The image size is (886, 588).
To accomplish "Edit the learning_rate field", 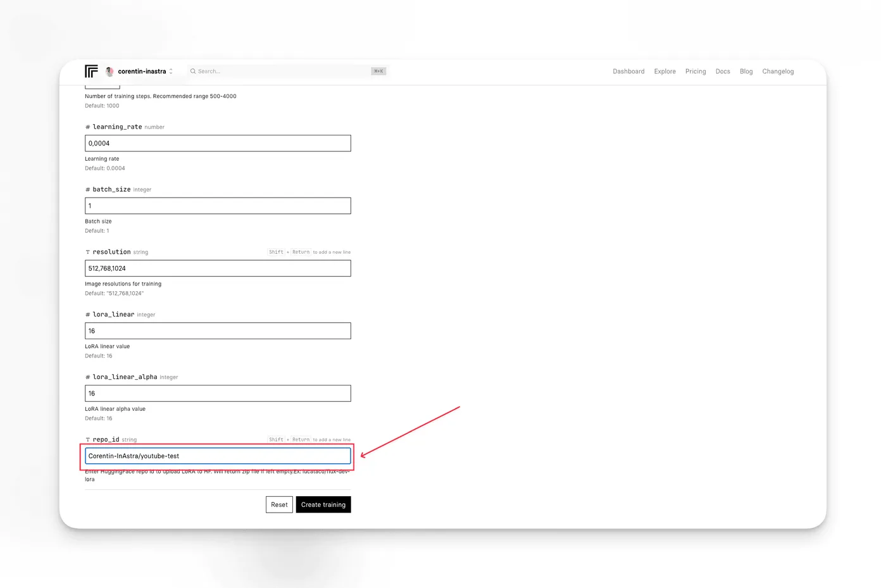I will point(218,143).
